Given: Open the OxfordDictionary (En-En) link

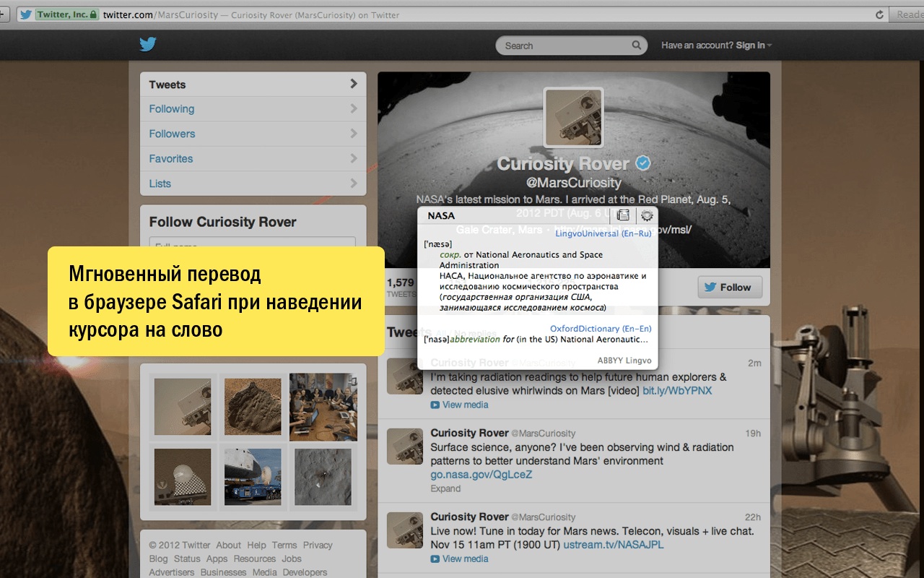Looking at the screenshot, I should click(601, 329).
